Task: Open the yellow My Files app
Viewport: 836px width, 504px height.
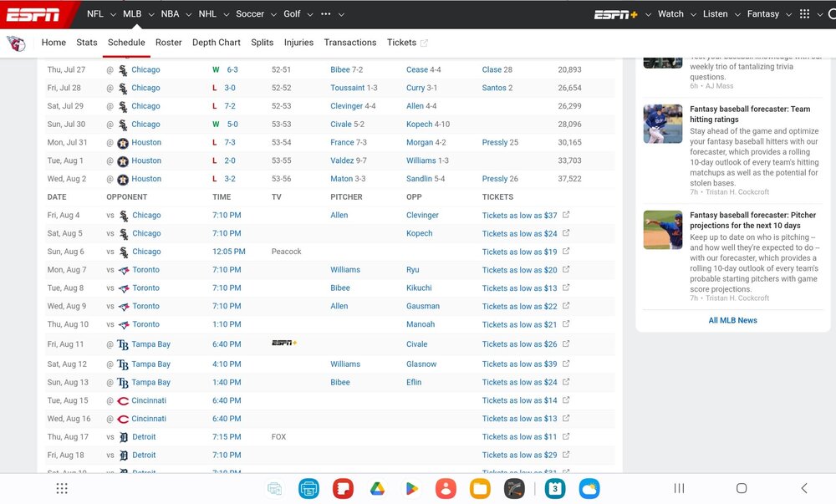Action: click(x=480, y=488)
